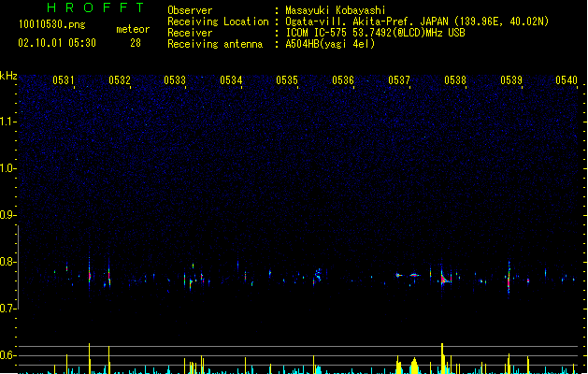Click the A504HB(yagi 4el) antenna value
The height and width of the screenshot is (374, 588).
click(x=330, y=44)
